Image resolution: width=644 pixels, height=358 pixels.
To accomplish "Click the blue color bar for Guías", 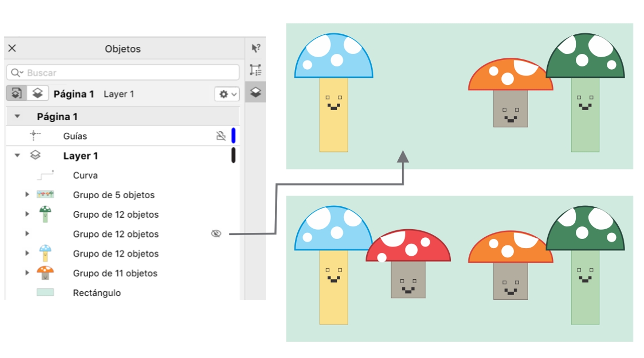I will (x=233, y=136).
